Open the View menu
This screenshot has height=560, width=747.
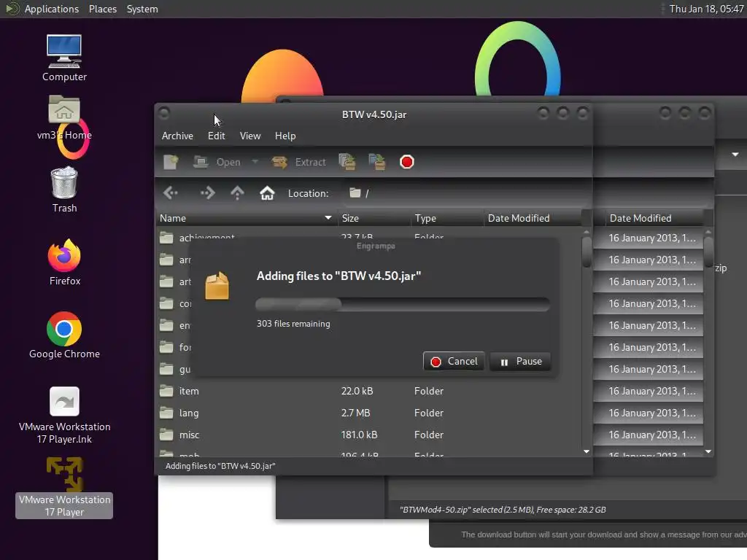(x=250, y=136)
